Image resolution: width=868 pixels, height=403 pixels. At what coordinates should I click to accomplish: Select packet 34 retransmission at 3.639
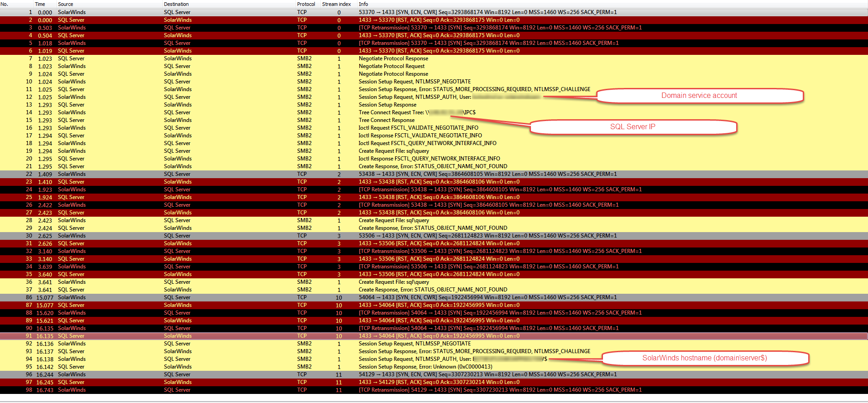[x=434, y=267]
